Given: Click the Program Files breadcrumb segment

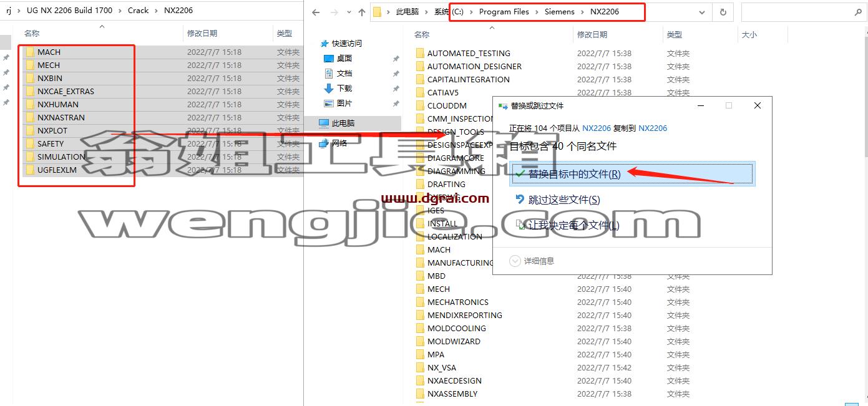Looking at the screenshot, I should tap(504, 12).
